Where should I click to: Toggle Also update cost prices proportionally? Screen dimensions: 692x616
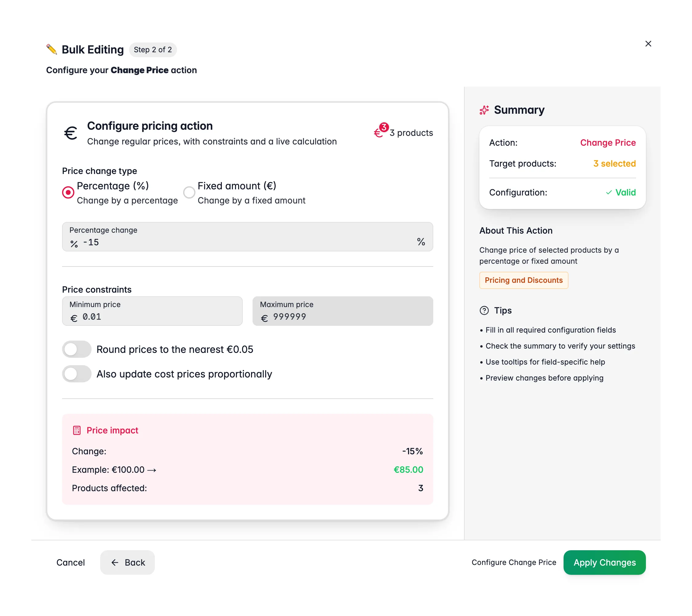point(77,374)
